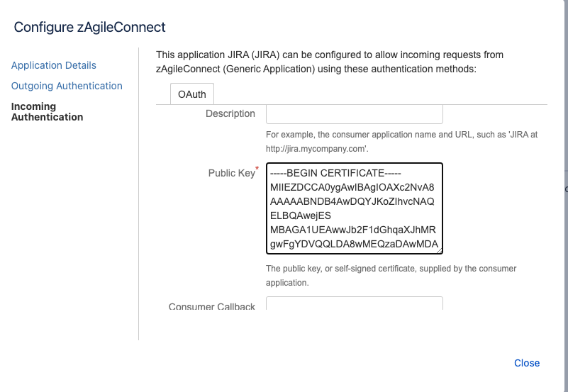The width and height of the screenshot is (568, 392).
Task: Close the Configure zAgileConnect dialog
Action: click(x=527, y=363)
